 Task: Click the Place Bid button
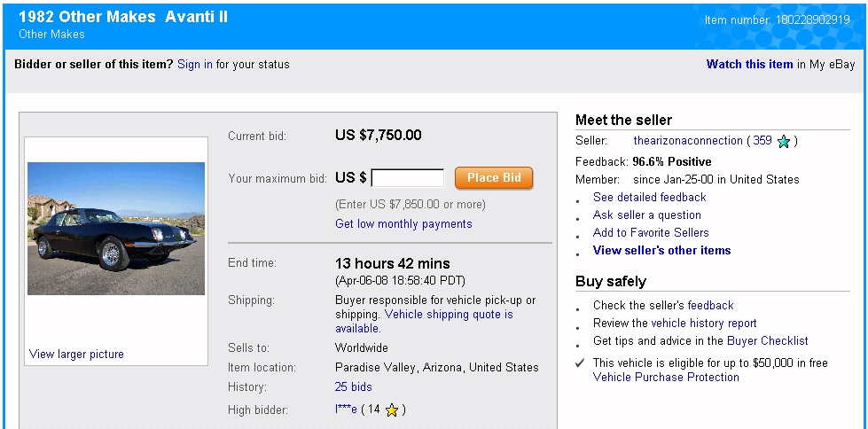pyautogui.click(x=494, y=178)
